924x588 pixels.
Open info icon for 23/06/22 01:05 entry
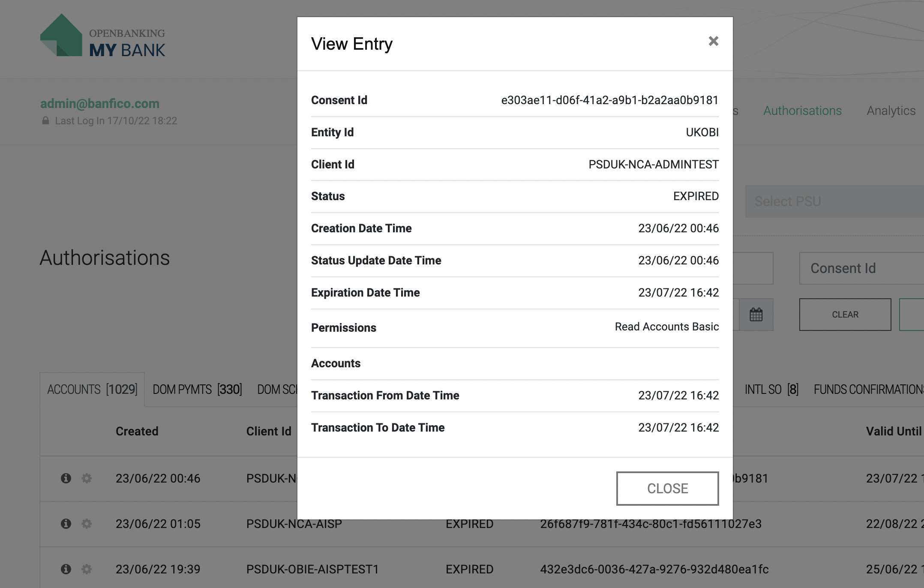click(x=66, y=523)
